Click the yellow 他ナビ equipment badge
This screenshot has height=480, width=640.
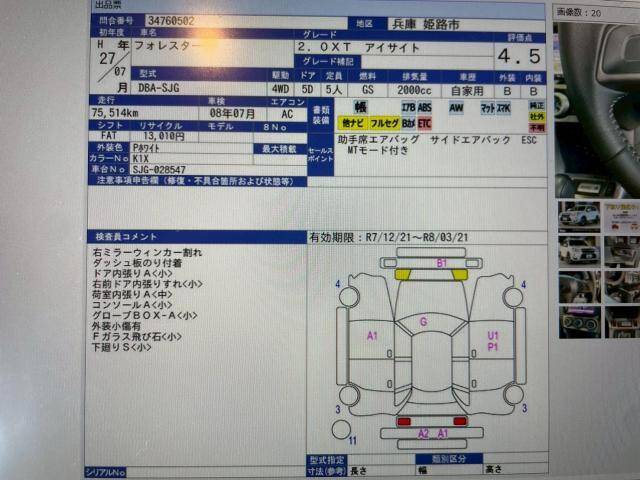[x=353, y=123]
